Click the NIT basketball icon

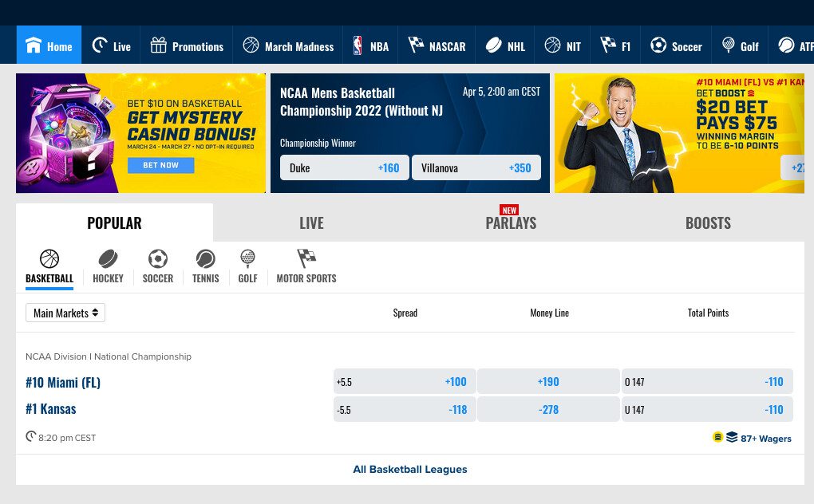(552, 45)
